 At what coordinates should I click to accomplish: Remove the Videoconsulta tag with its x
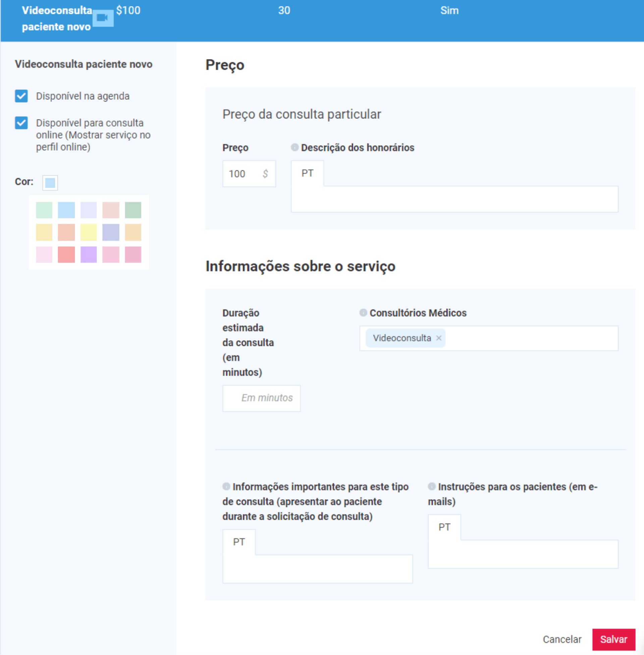tap(439, 338)
